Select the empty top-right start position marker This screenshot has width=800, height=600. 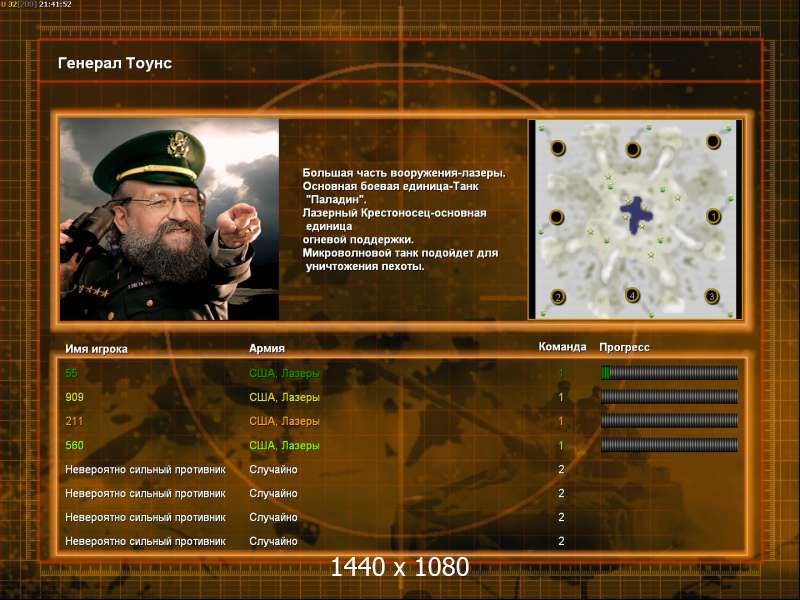(x=712, y=141)
